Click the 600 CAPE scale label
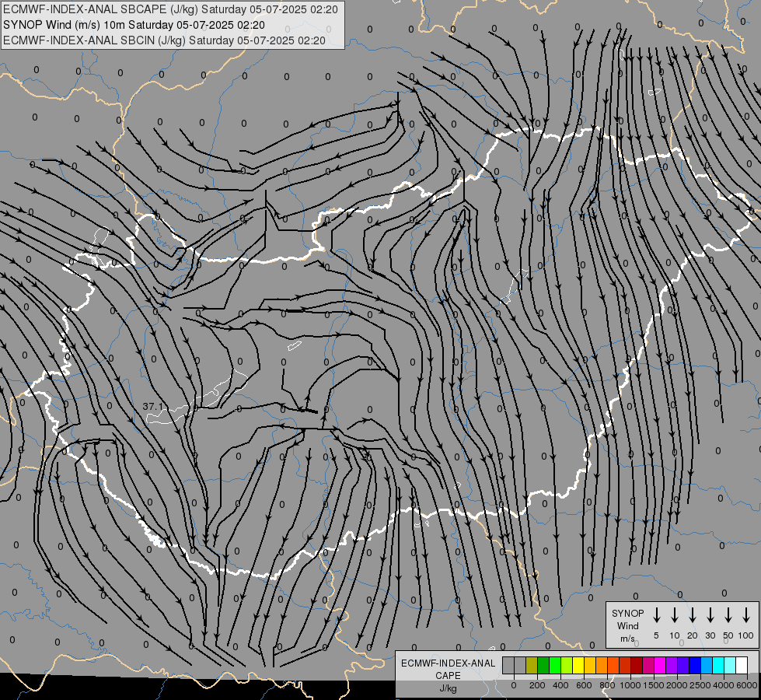 584,685
